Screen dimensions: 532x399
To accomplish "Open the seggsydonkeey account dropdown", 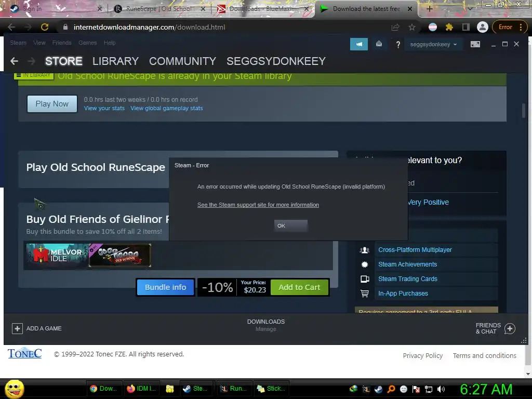I will click(433, 45).
